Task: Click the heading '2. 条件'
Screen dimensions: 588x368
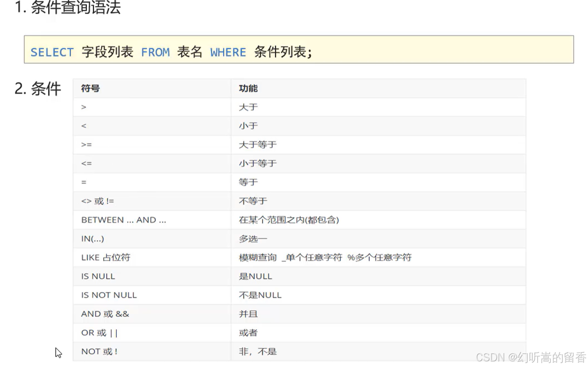Action: coord(38,89)
